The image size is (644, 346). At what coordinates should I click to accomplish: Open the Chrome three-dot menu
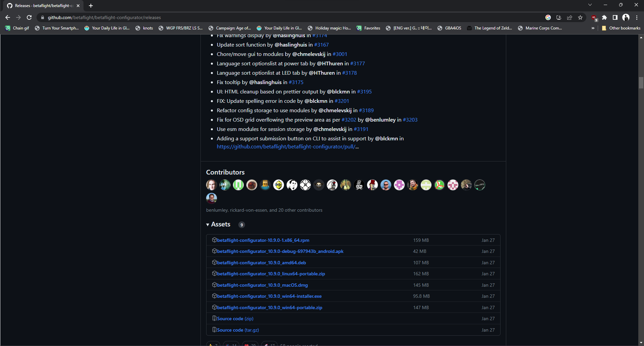coord(637,17)
